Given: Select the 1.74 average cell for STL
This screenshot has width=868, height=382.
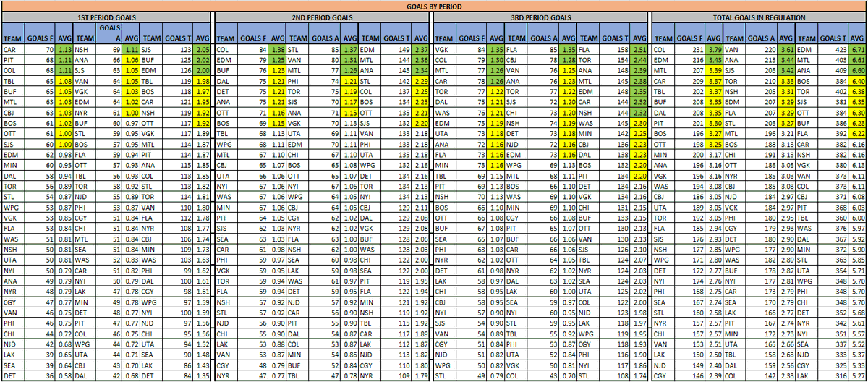Looking at the screenshot, I should coord(639,376).
